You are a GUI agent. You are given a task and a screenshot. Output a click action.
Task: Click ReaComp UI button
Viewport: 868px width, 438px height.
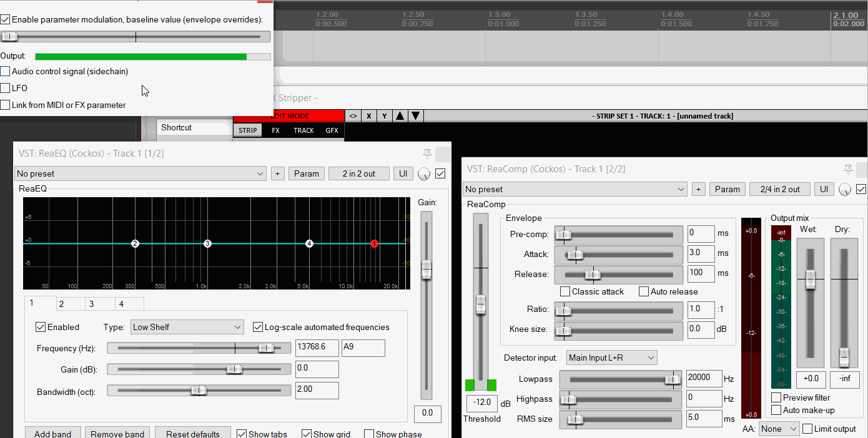click(x=824, y=189)
